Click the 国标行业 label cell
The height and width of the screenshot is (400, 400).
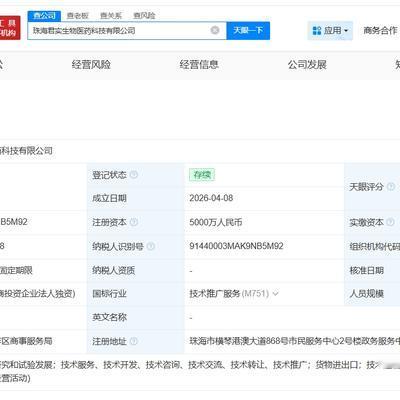135,294
